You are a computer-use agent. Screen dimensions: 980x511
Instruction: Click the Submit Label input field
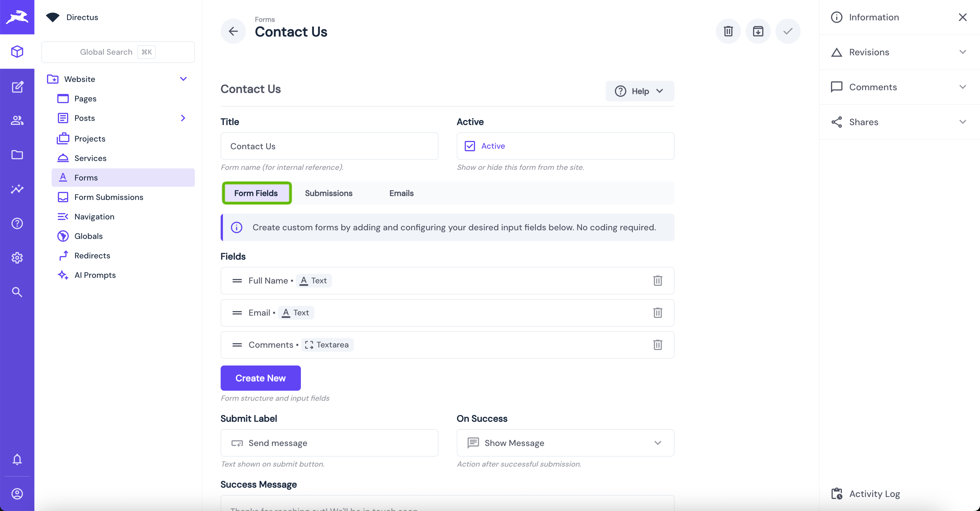point(329,443)
